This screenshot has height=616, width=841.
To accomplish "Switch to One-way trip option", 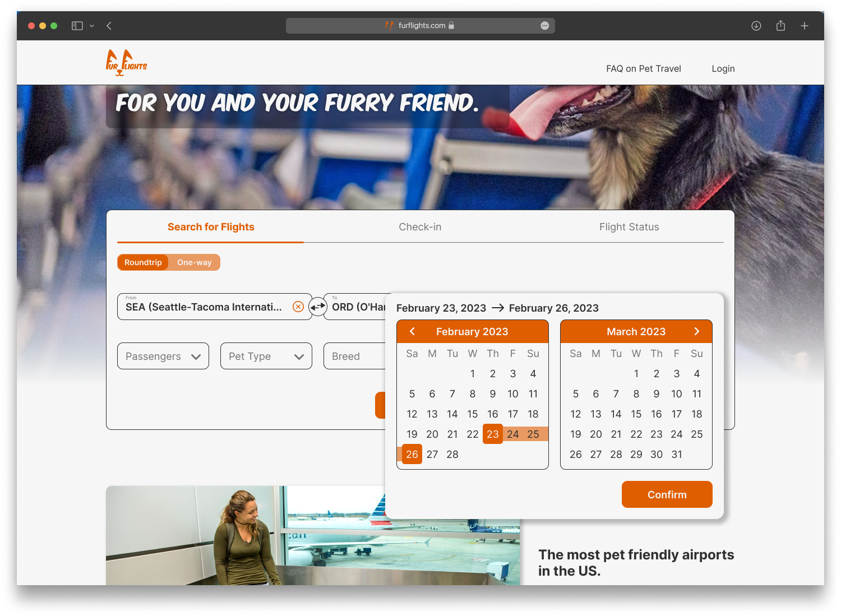I will coord(195,262).
